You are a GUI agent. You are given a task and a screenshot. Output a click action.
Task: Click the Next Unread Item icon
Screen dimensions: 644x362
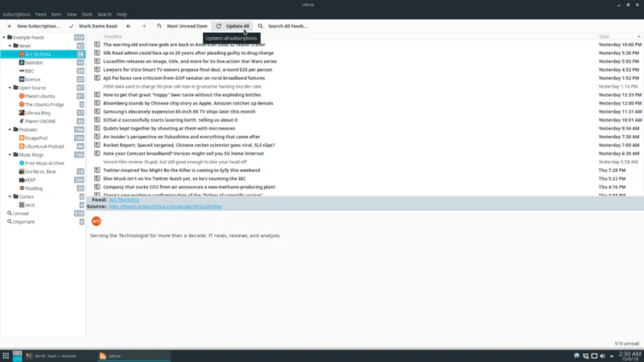point(159,27)
